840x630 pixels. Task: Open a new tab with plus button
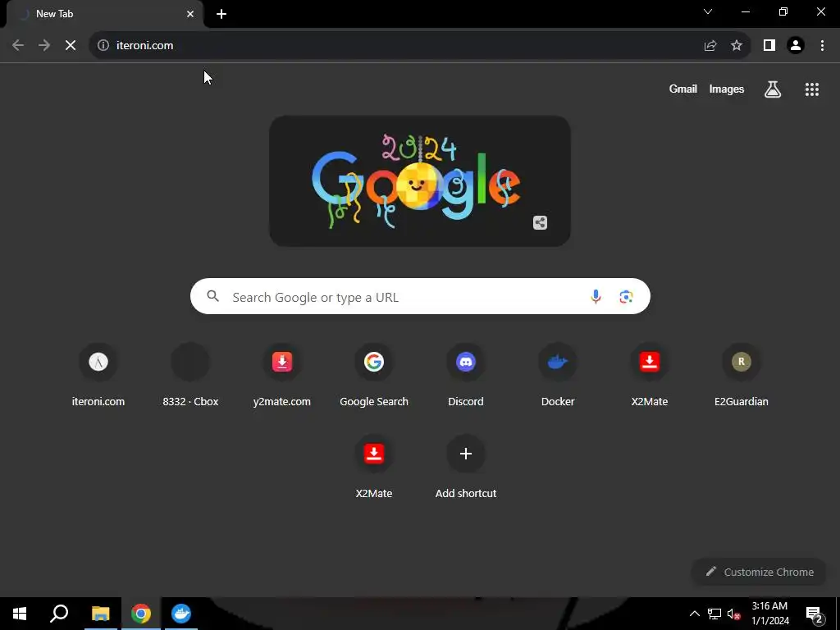tap(221, 14)
